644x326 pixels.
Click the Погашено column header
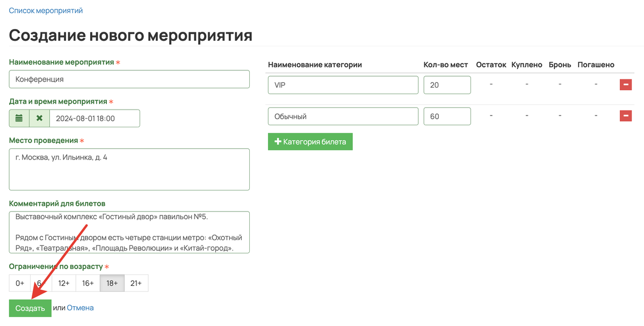point(596,64)
